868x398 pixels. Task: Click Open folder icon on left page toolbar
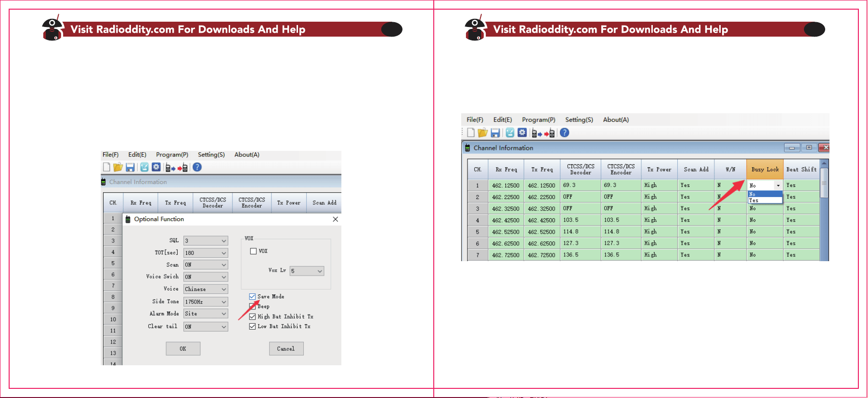coord(118,167)
